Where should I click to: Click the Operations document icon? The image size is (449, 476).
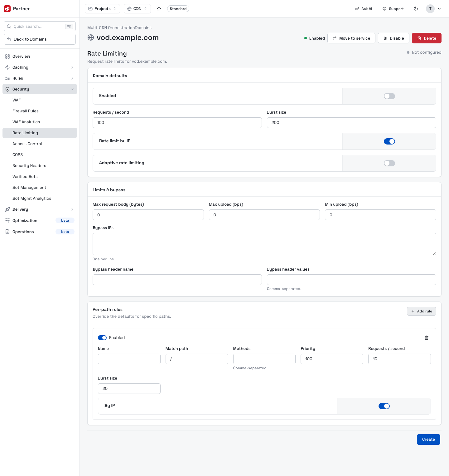7,232
